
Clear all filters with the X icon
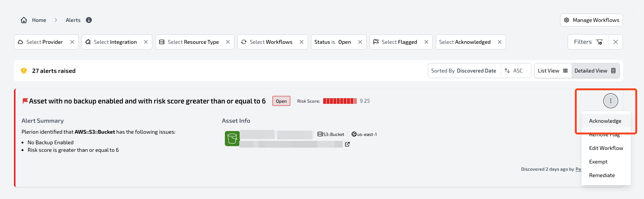[616, 42]
